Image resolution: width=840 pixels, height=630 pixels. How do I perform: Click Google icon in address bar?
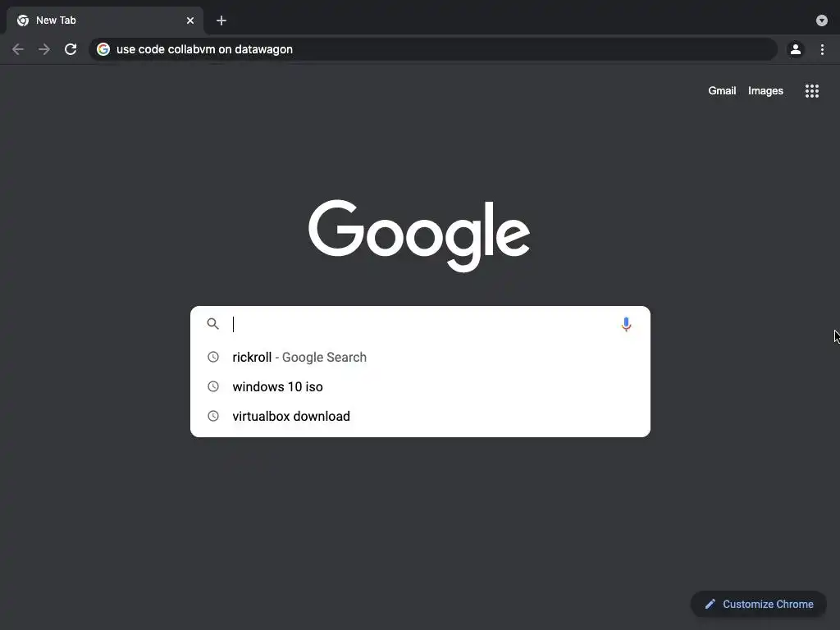pyautogui.click(x=103, y=49)
